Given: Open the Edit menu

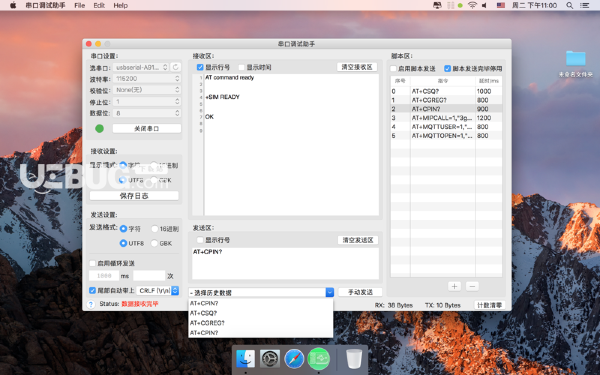Looking at the screenshot, I should click(x=99, y=5).
